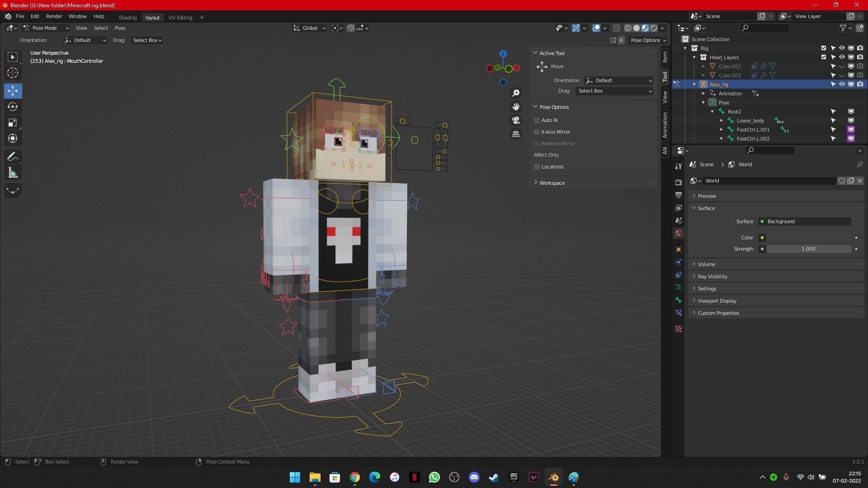Toggle Rig collection exclude checkbox

click(x=824, y=48)
